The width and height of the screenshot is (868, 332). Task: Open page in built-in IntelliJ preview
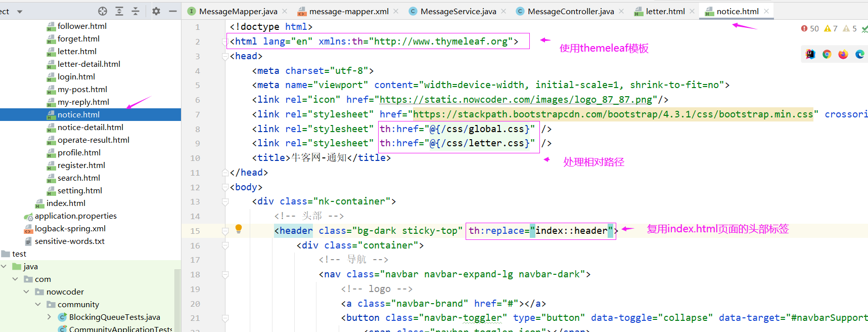click(x=810, y=54)
